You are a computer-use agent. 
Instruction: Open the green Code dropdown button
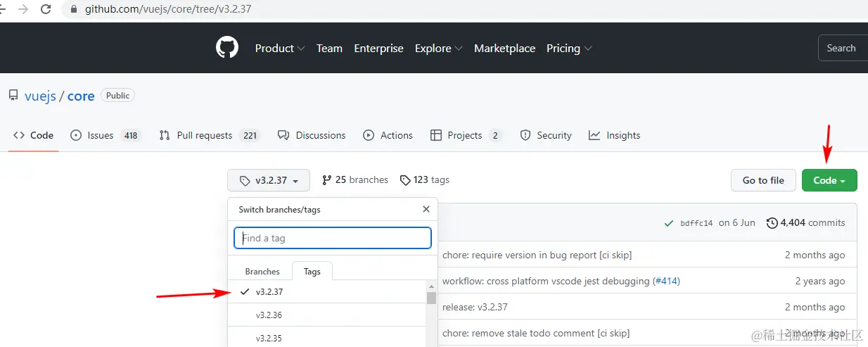pyautogui.click(x=829, y=180)
